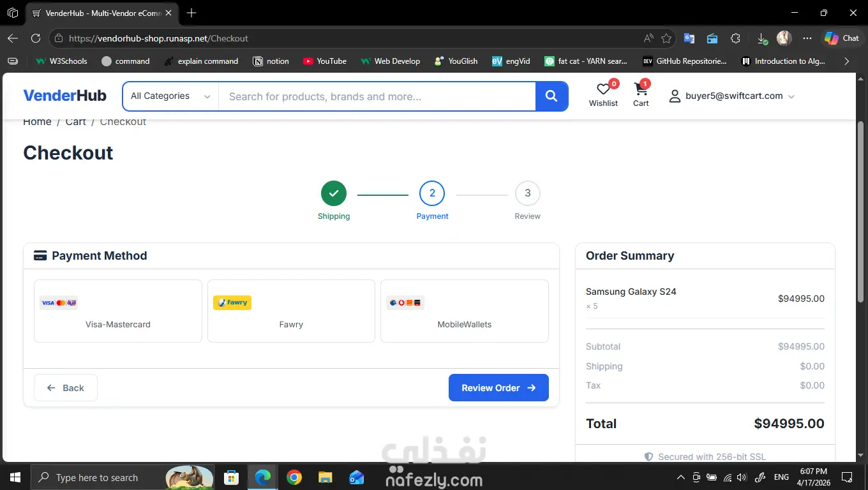868x490 pixels.
Task: Select Fawry payment method
Action: tap(291, 311)
